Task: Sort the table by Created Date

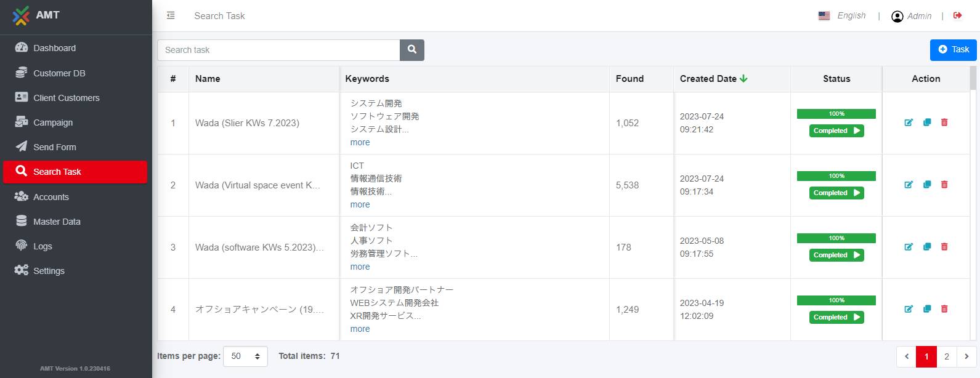Action: [x=714, y=79]
